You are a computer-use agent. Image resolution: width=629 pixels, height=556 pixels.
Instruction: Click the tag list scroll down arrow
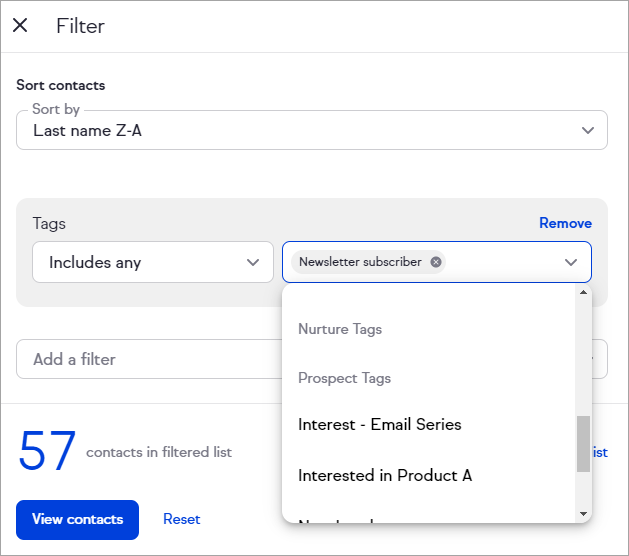coord(584,514)
